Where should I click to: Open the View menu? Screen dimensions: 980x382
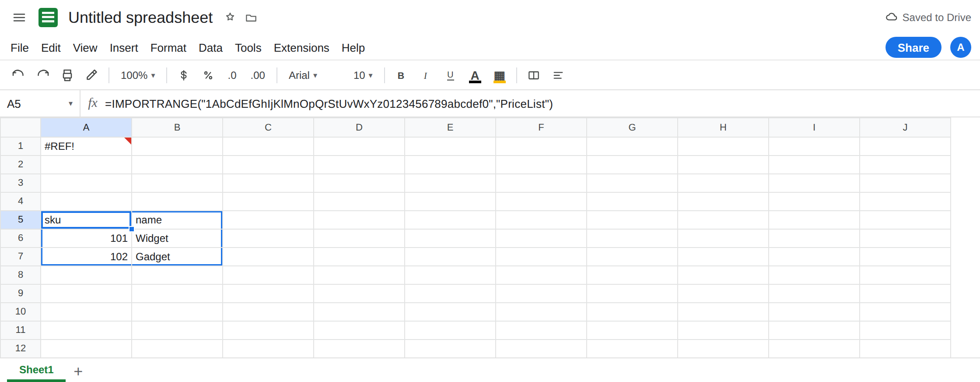click(85, 48)
